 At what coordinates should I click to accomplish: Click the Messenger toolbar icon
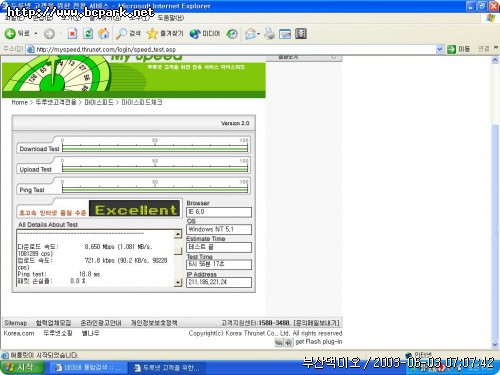(x=301, y=33)
